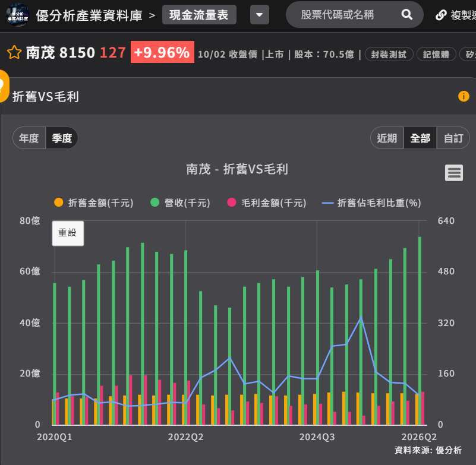The width and height of the screenshot is (476, 465).
Task: Open the 記憶體 industry tag
Action: click(x=436, y=54)
